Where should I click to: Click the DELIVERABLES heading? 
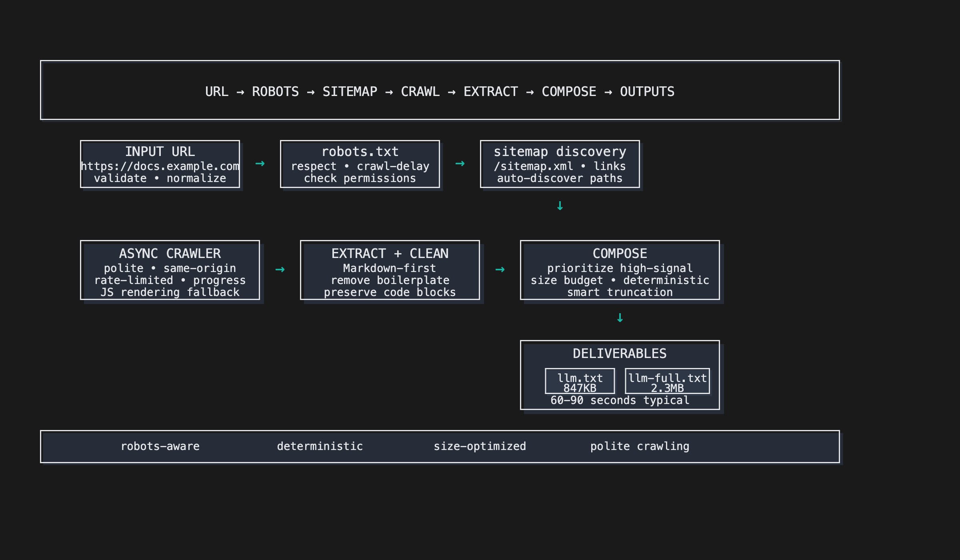tap(620, 354)
